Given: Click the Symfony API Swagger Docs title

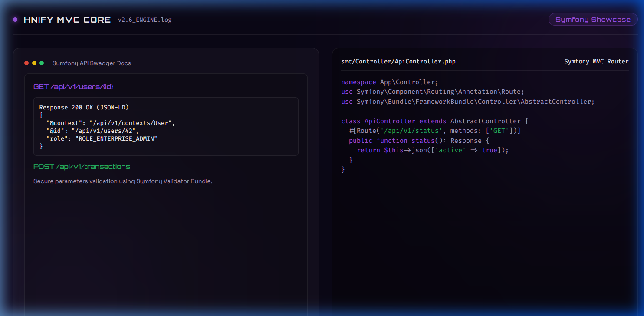Looking at the screenshot, I should [92, 63].
